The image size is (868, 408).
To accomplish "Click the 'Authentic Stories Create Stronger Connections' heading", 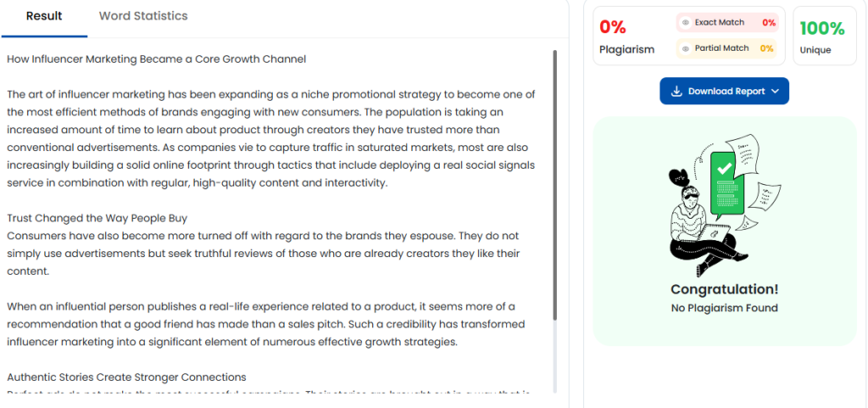I will [127, 377].
